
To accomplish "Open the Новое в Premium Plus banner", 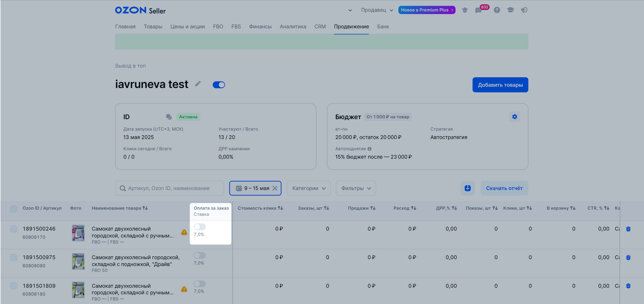I will point(427,10).
